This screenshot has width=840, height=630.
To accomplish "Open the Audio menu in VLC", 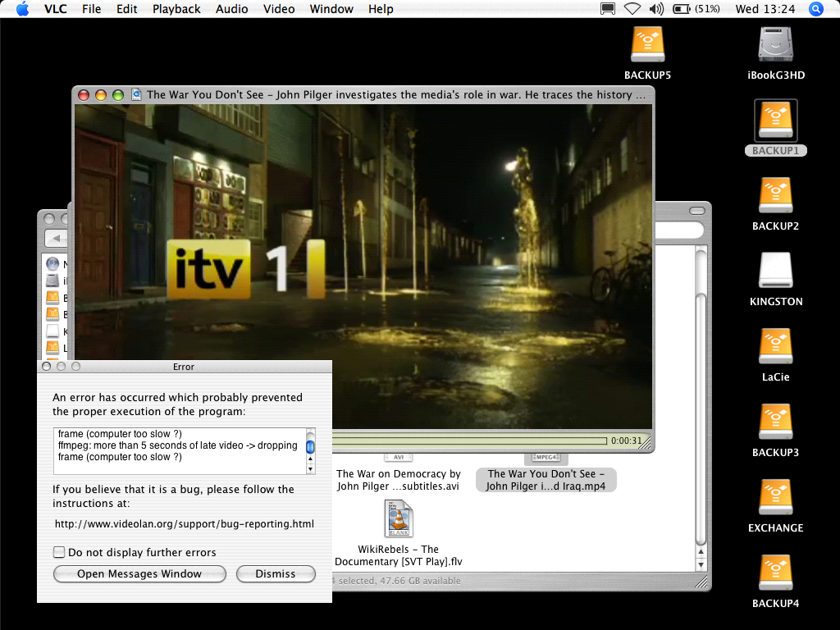I will coord(232,9).
